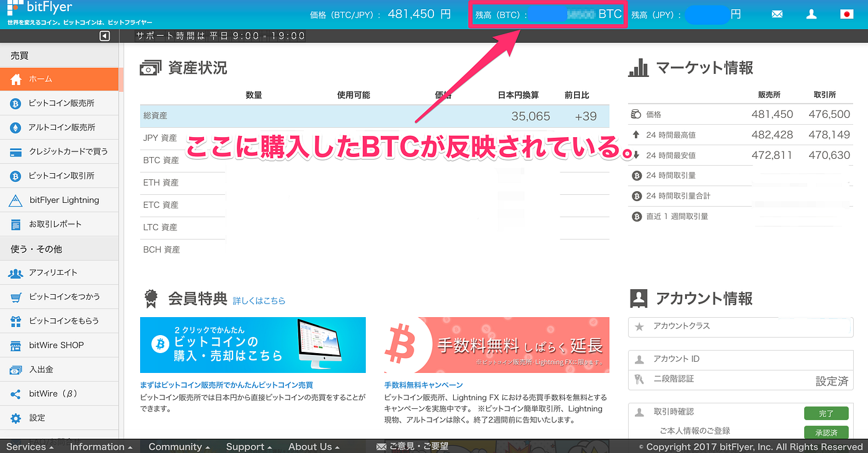This screenshot has width=868, height=453.
Task: Expand the About Us footer menu
Action: point(314,447)
